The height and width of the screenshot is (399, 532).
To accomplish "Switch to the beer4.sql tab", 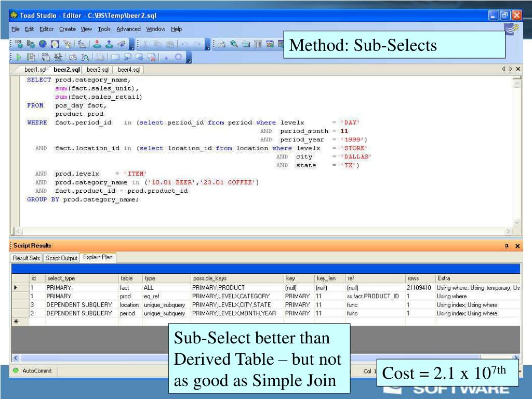I will [129, 70].
